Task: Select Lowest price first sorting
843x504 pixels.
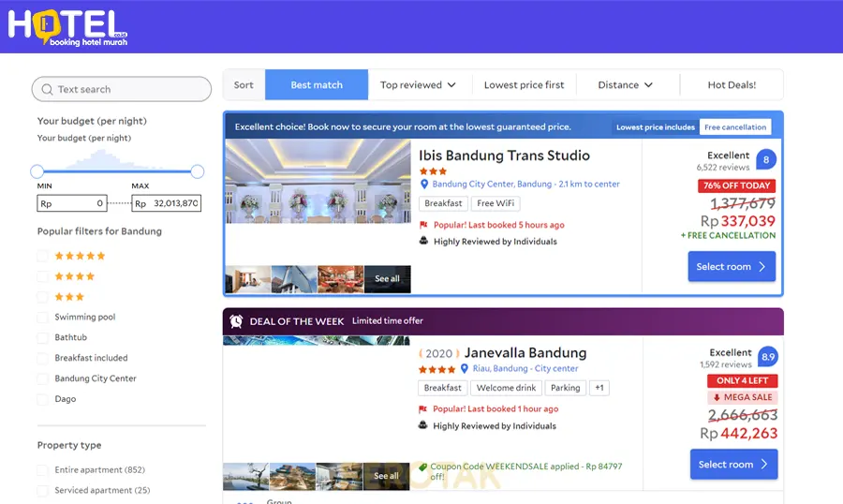Action: tap(525, 85)
